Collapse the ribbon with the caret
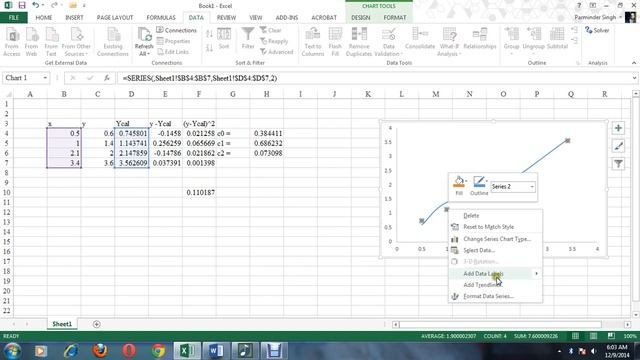This screenshot has height=360, width=640. click(x=633, y=63)
